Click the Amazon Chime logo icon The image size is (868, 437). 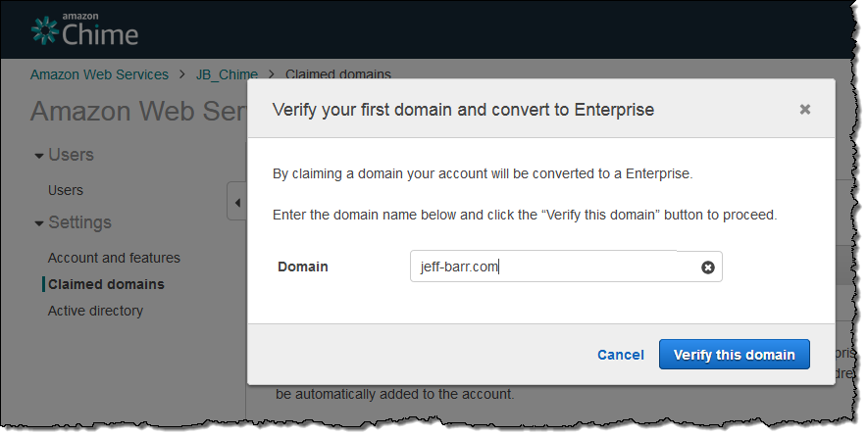click(x=44, y=31)
